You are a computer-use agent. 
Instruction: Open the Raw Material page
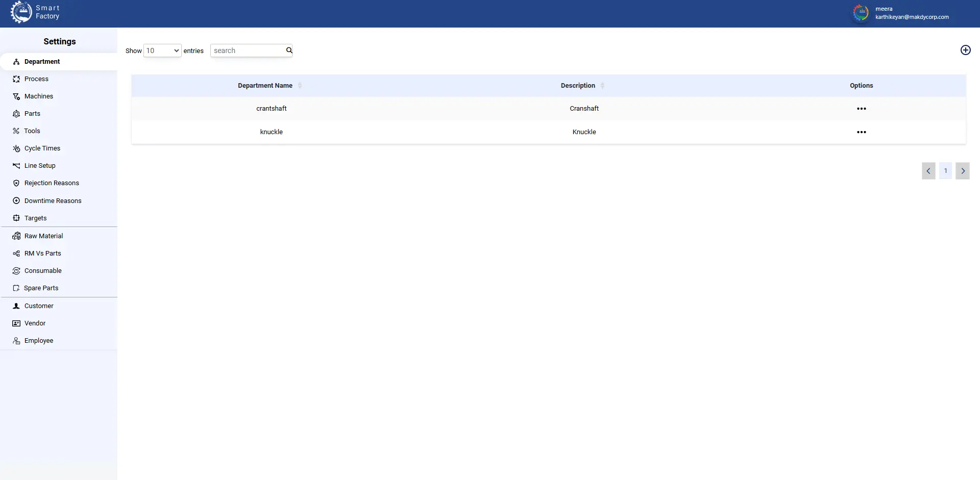point(44,236)
